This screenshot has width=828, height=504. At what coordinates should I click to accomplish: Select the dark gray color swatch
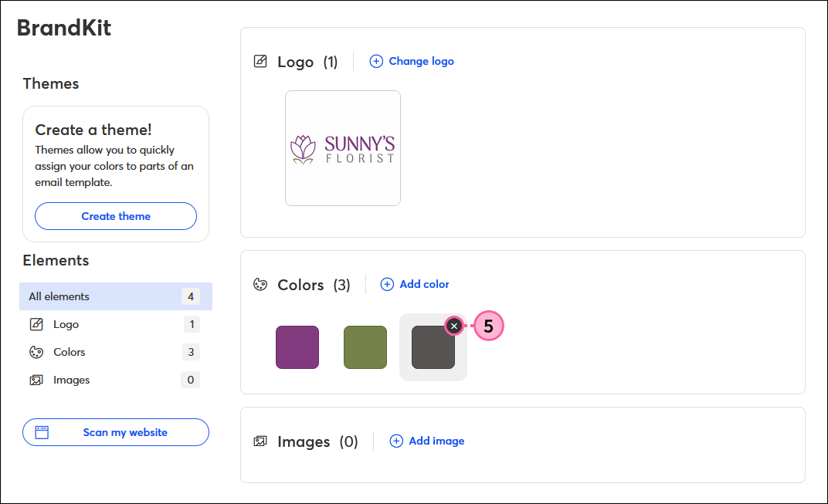pos(433,347)
